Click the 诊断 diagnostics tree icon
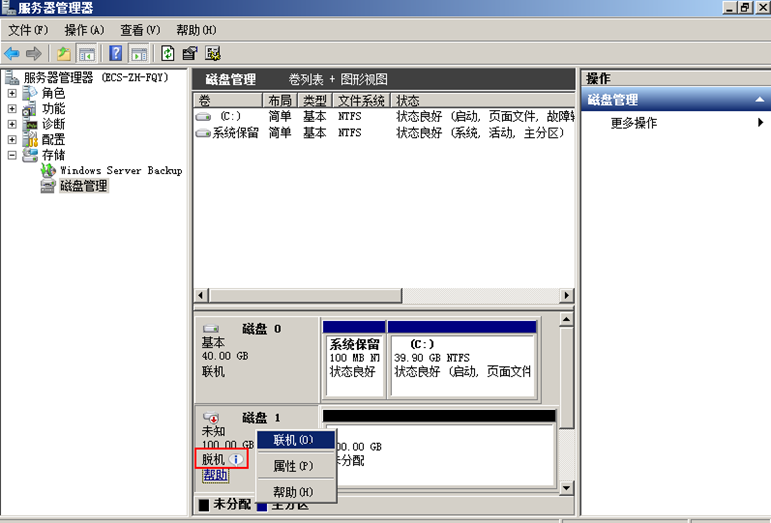The image size is (771, 523). pyautogui.click(x=30, y=124)
